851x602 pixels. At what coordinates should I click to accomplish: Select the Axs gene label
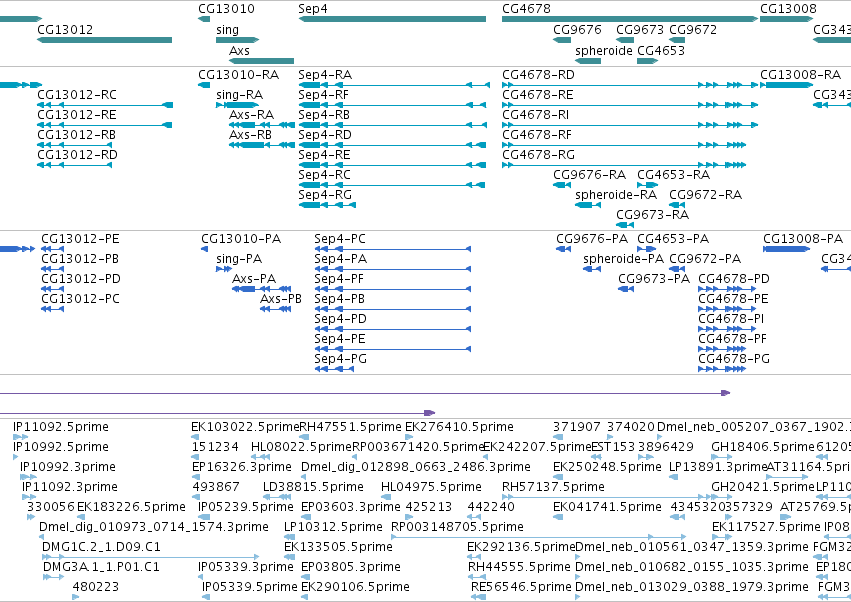239,50
